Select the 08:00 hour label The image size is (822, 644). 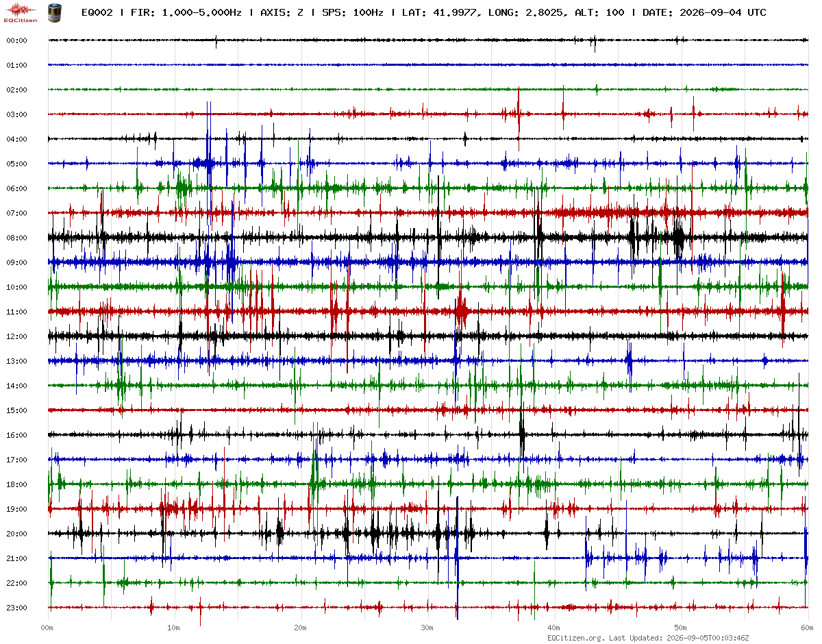pos(16,238)
